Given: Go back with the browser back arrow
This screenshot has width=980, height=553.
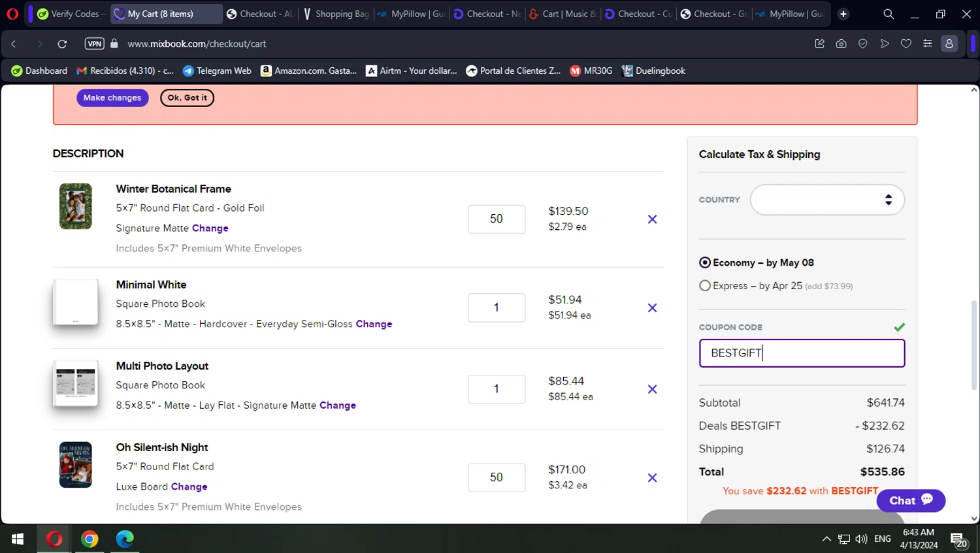Looking at the screenshot, I should [14, 44].
